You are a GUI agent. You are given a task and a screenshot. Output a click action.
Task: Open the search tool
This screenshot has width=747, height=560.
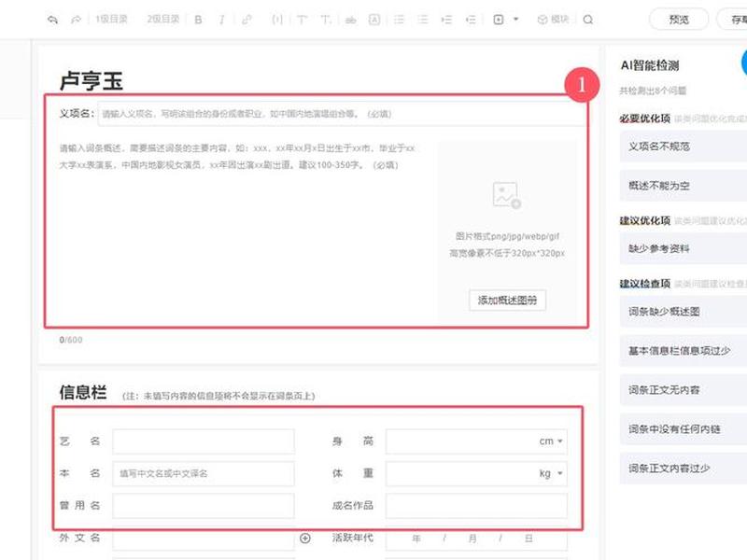pyautogui.click(x=588, y=20)
